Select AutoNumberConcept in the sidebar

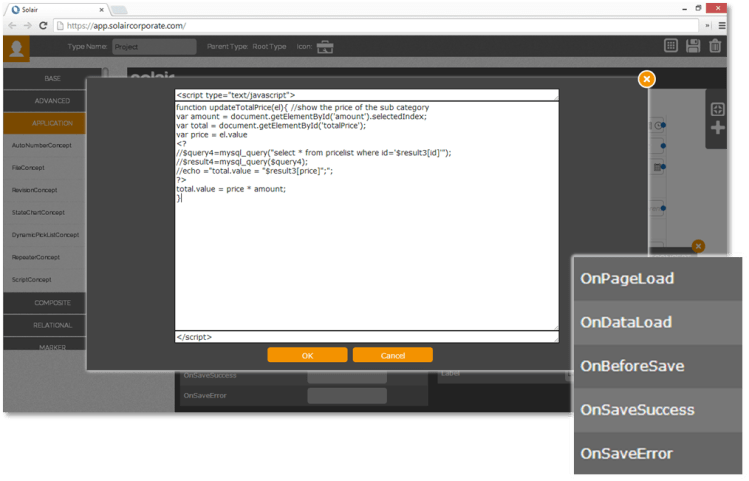[x=42, y=145]
